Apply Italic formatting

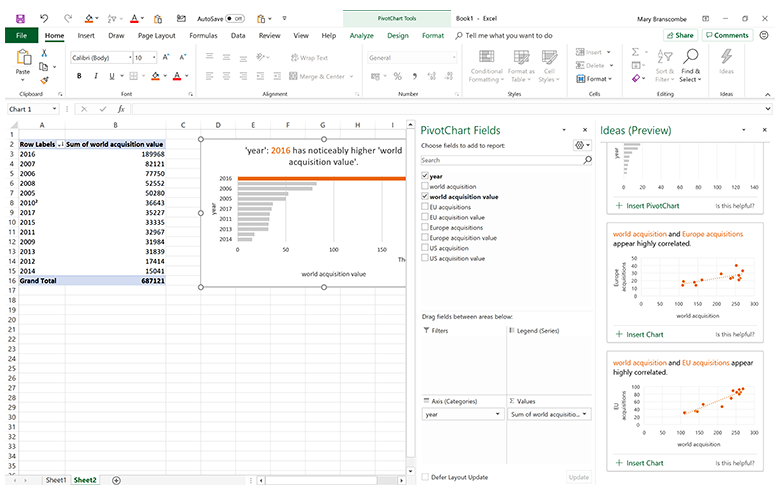(x=95, y=76)
